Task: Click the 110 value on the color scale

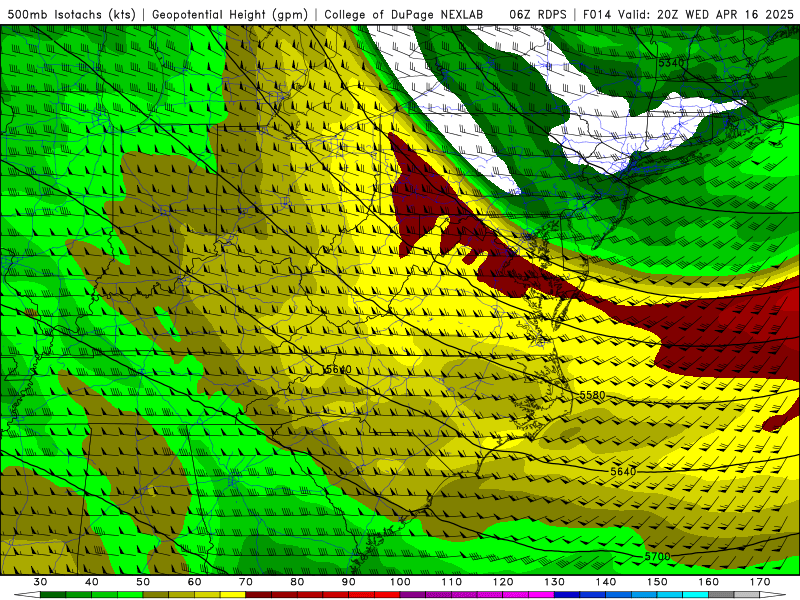Action: pos(452,582)
